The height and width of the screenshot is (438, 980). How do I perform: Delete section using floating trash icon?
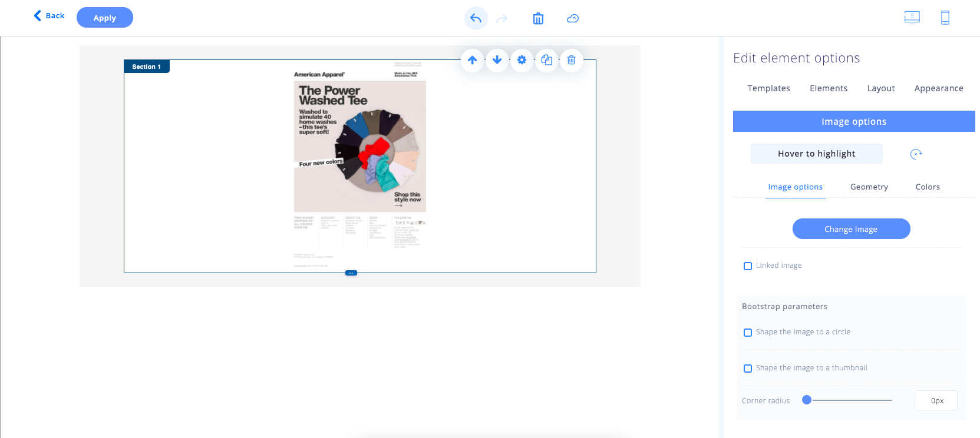pyautogui.click(x=572, y=60)
